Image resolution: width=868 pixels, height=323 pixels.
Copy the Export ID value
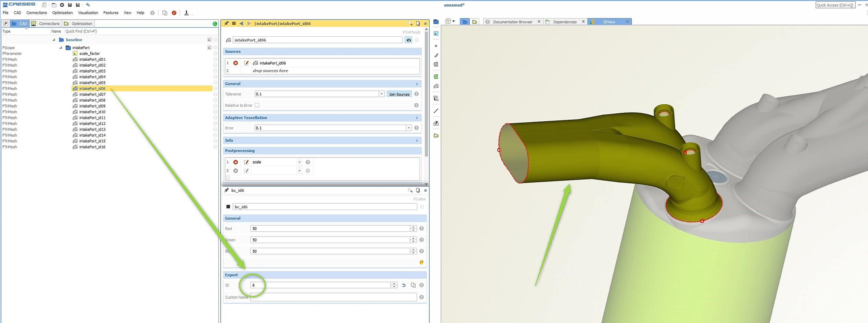(413, 285)
